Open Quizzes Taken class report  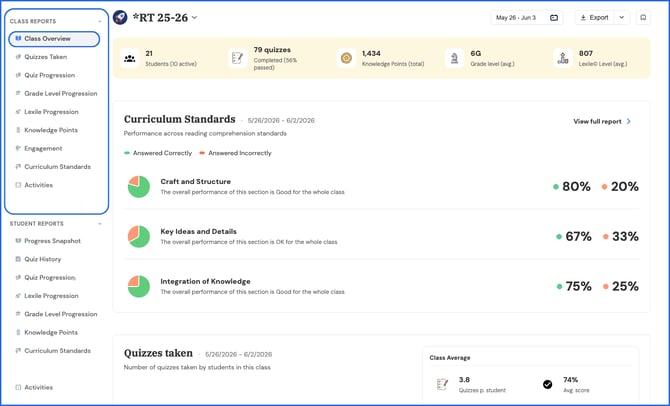(x=45, y=57)
